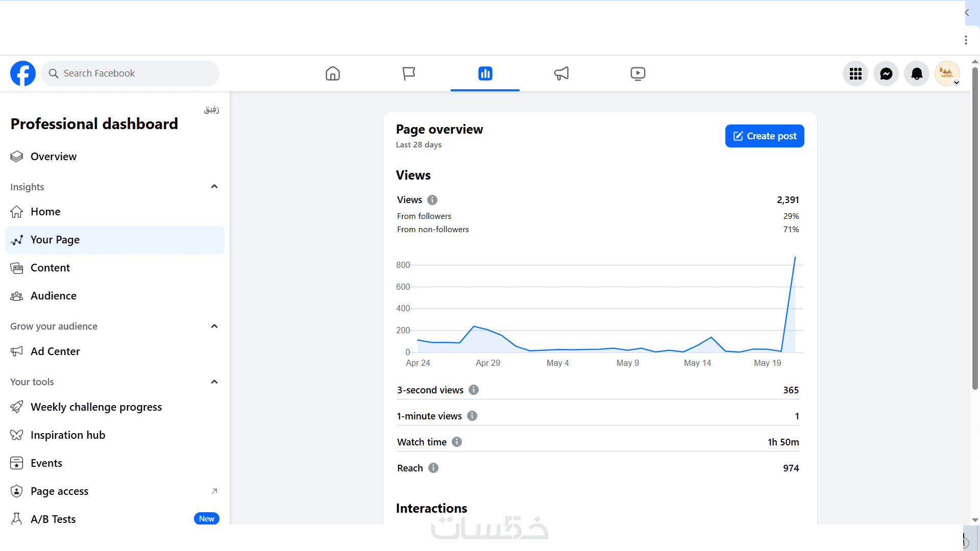Click the Search Facebook field

click(130, 73)
